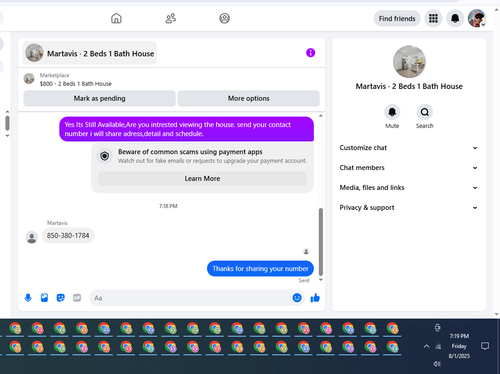Open the GIF picker icon
This screenshot has width=500, height=374.
(77, 298)
